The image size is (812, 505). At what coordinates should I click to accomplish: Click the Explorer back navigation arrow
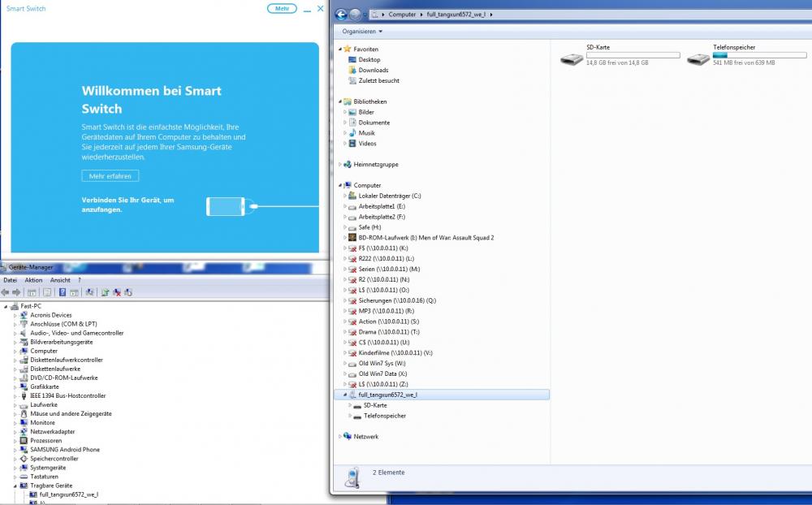click(x=341, y=14)
